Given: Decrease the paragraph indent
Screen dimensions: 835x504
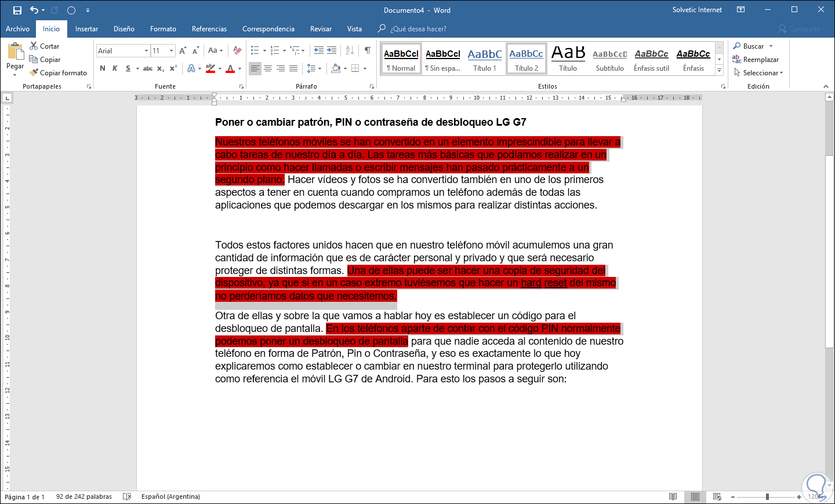Looking at the screenshot, I should 319,51.
